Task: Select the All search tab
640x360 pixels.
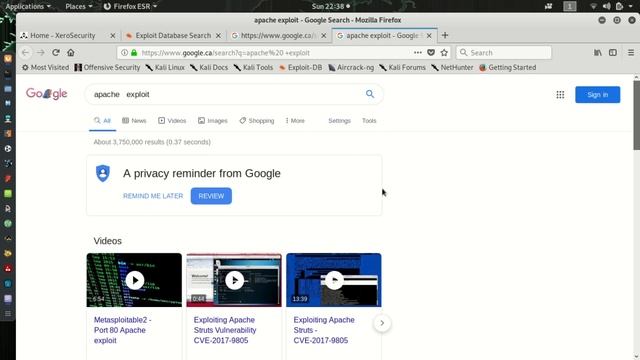Action: [x=102, y=120]
